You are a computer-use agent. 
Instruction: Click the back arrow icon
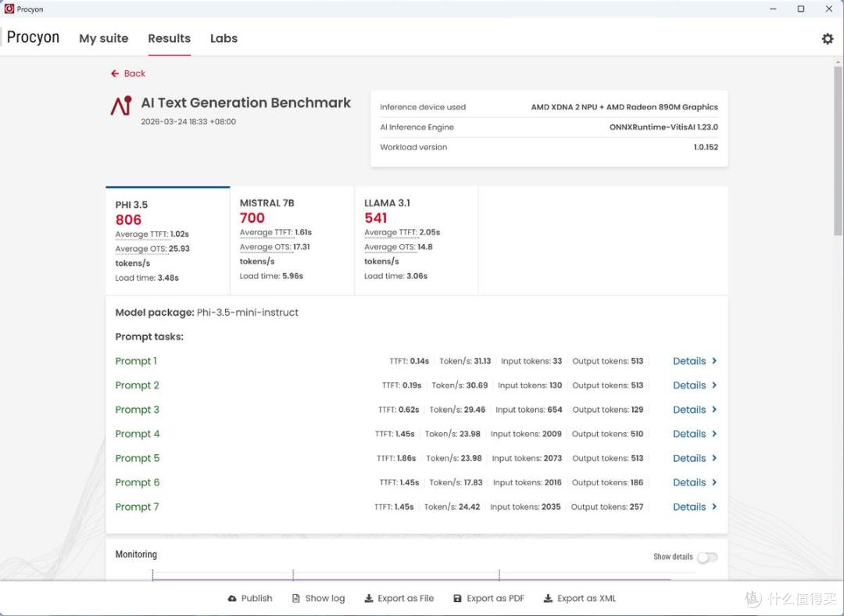[x=115, y=73]
